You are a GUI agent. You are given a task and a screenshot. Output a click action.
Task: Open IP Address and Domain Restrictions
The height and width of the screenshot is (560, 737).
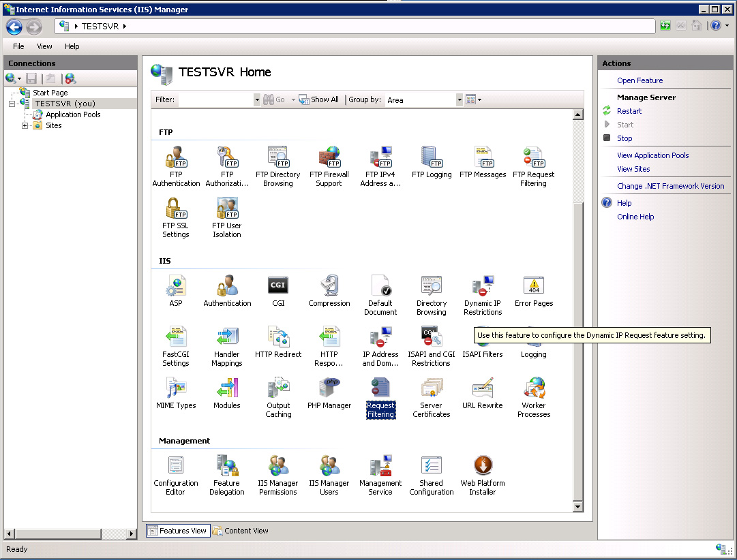click(380, 346)
